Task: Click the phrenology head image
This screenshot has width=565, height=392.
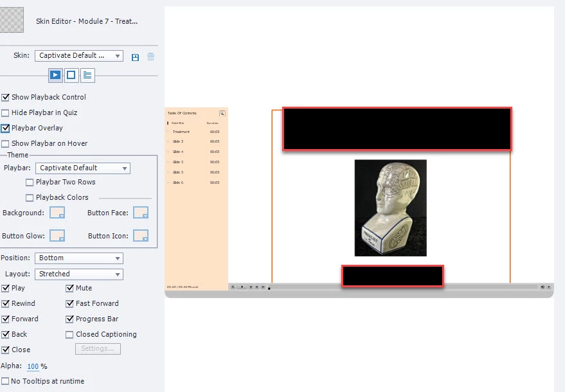Action: [x=391, y=208]
